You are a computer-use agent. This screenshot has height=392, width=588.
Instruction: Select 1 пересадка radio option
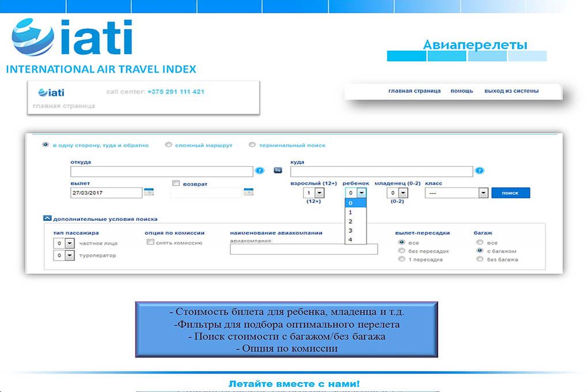[401, 259]
